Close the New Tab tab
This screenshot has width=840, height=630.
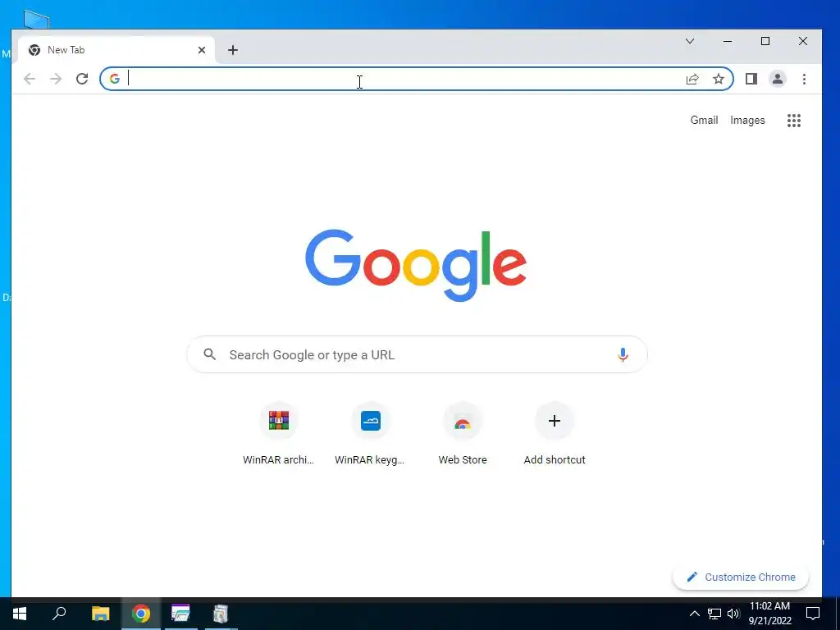(202, 50)
